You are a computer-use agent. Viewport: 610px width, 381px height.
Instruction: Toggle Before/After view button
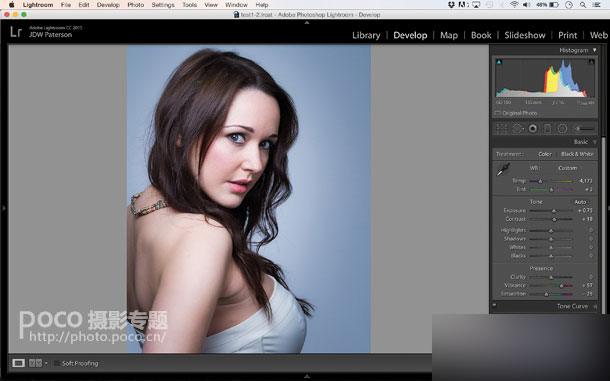pos(35,363)
